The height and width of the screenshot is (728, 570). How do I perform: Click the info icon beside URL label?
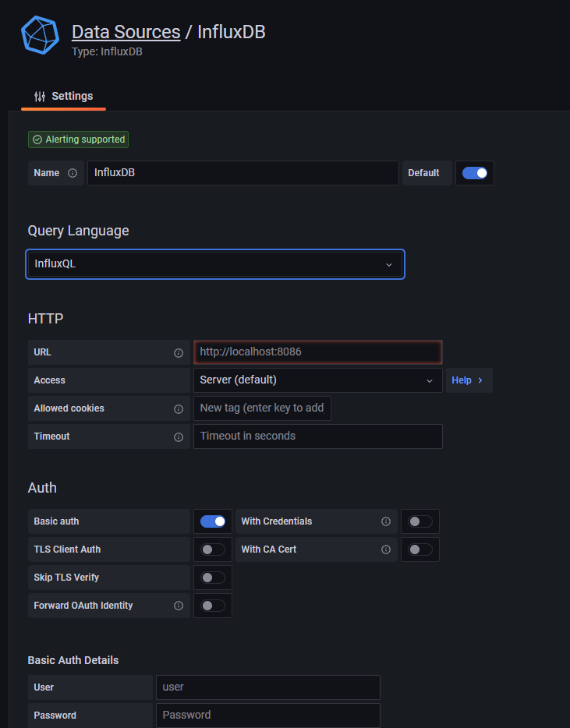tap(179, 352)
